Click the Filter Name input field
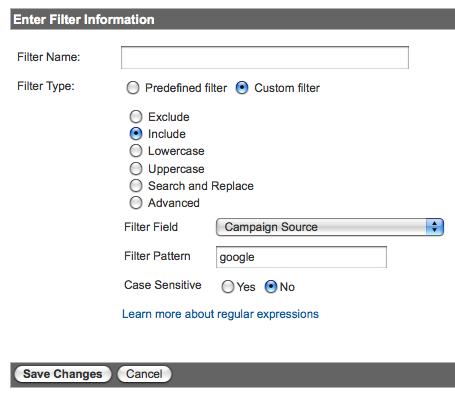This screenshot has width=455, height=398. (x=265, y=58)
